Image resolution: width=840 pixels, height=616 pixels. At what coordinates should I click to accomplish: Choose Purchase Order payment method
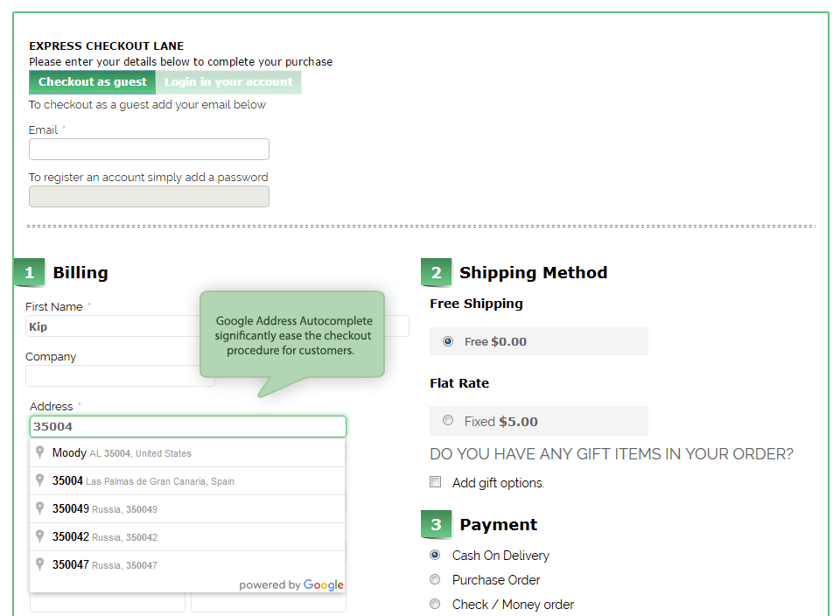(x=435, y=579)
